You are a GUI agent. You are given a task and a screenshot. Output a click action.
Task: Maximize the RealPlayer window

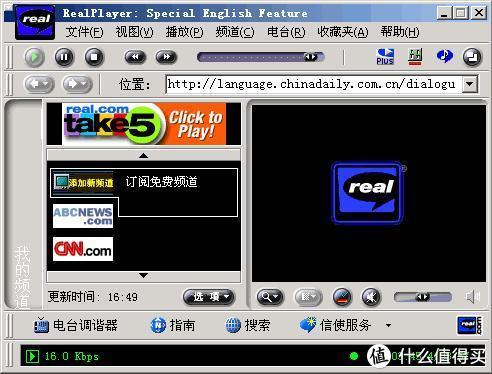point(461,13)
